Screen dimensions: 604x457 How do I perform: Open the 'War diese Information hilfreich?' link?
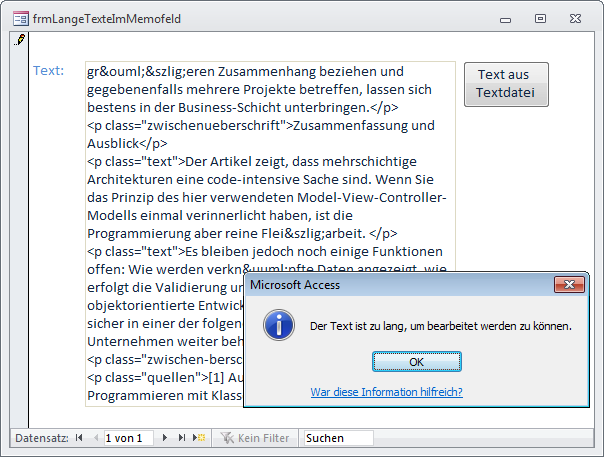(x=386, y=392)
